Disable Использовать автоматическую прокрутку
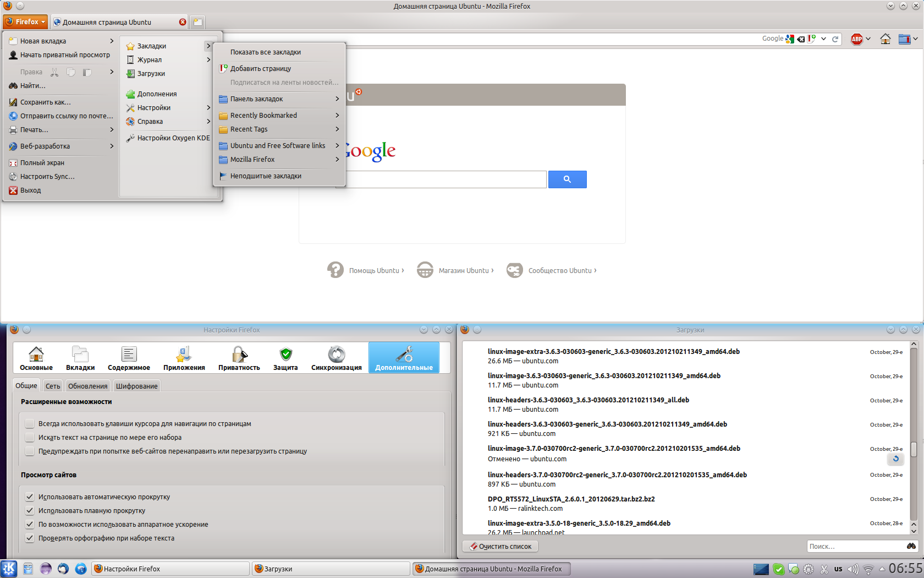The height and width of the screenshot is (578, 924). (30, 497)
